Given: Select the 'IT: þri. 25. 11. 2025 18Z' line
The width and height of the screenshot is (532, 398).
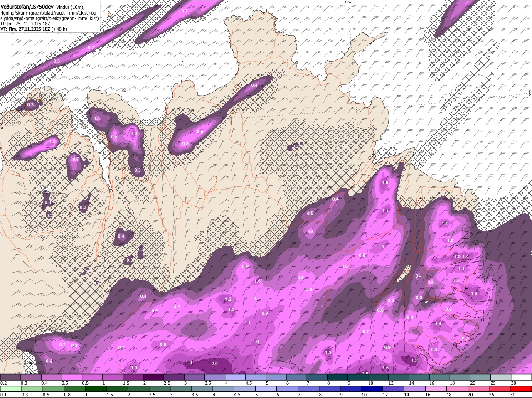Looking at the screenshot, I should coord(25,24).
